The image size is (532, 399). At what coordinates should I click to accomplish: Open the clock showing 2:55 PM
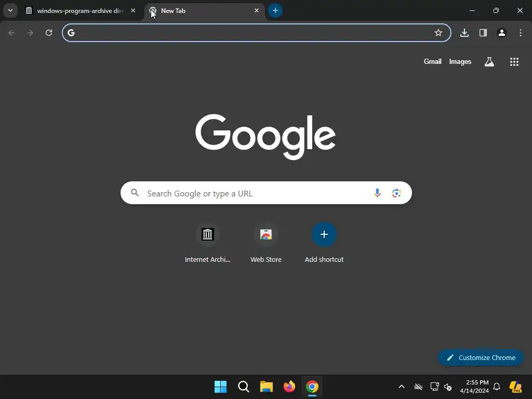[x=474, y=387]
